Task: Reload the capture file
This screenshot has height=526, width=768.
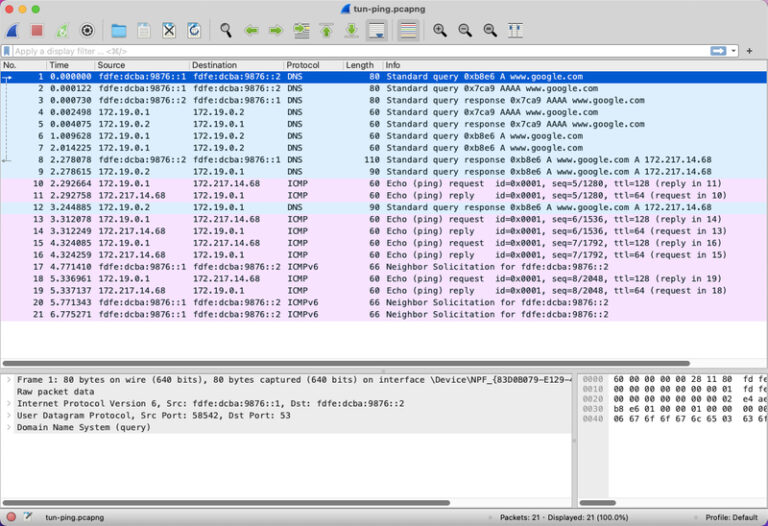Action: click(193, 31)
